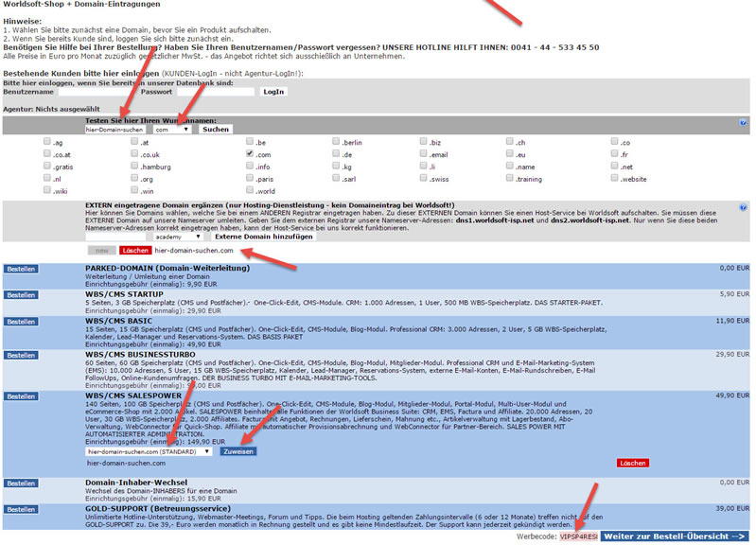Open the hier-domain-suchen.com (STANDARD) dropdown
This screenshot has width=756, height=545.
pyautogui.click(x=149, y=451)
